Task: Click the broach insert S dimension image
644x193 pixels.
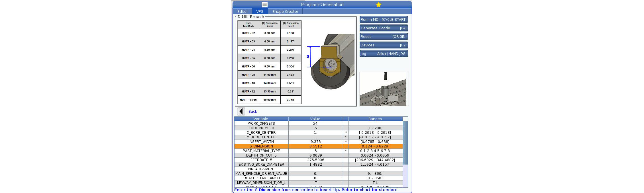Action: pyautogui.click(x=331, y=61)
